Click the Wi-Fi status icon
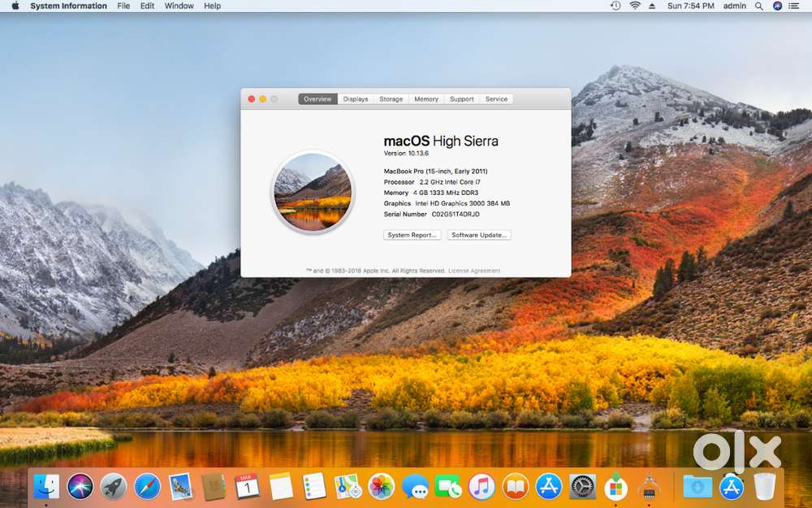 [634, 6]
